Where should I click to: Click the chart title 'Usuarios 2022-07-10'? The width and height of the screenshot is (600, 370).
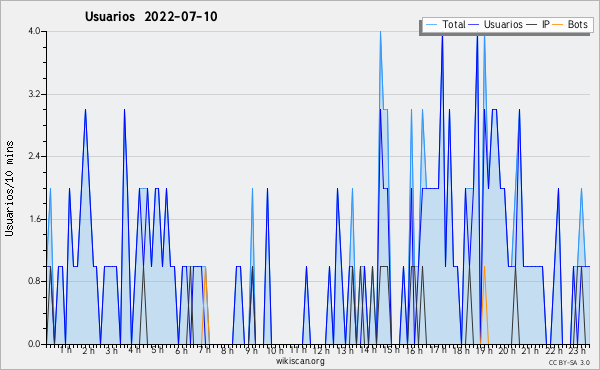click(151, 16)
